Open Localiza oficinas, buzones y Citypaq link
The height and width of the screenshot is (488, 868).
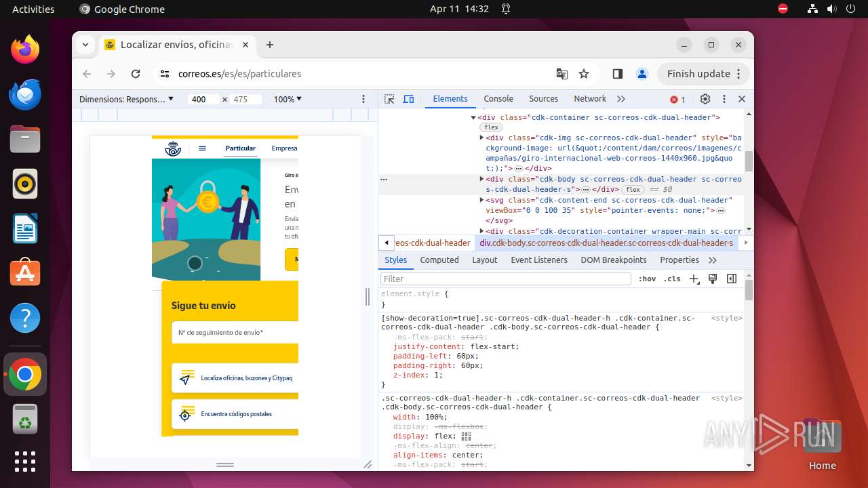[235, 378]
